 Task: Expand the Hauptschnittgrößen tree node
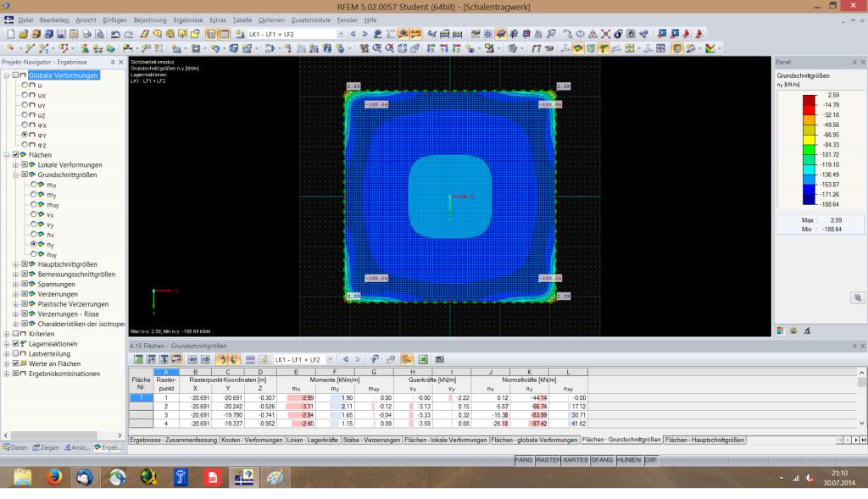15,264
